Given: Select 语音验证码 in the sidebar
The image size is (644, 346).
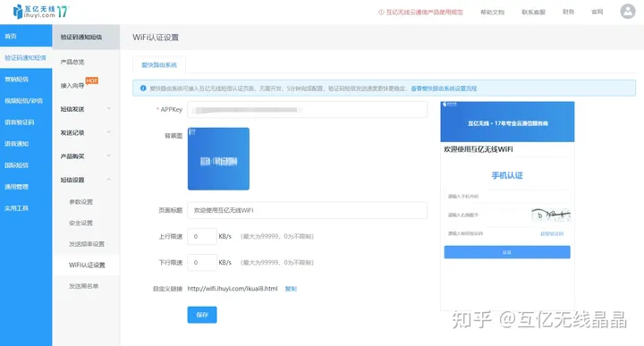Looking at the screenshot, I should (x=26, y=122).
